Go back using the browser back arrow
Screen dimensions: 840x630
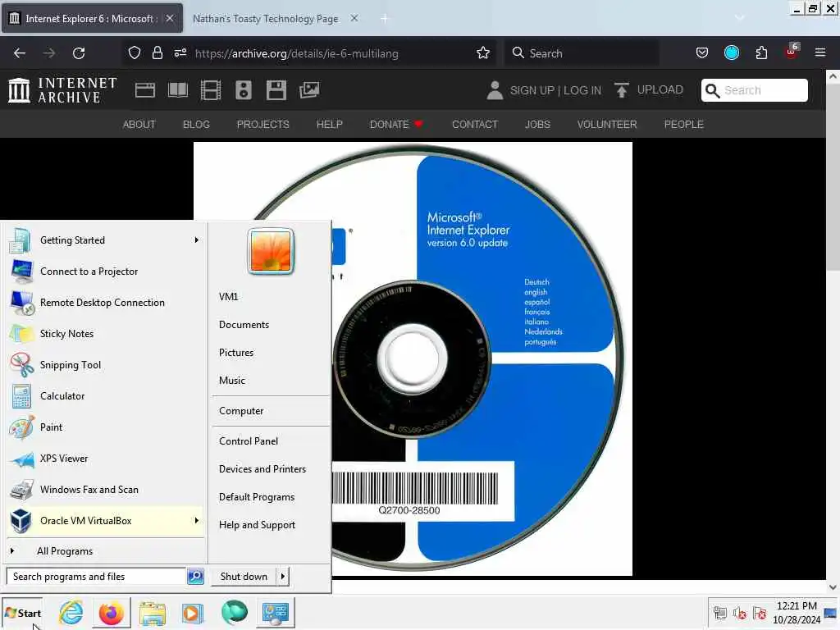point(20,53)
